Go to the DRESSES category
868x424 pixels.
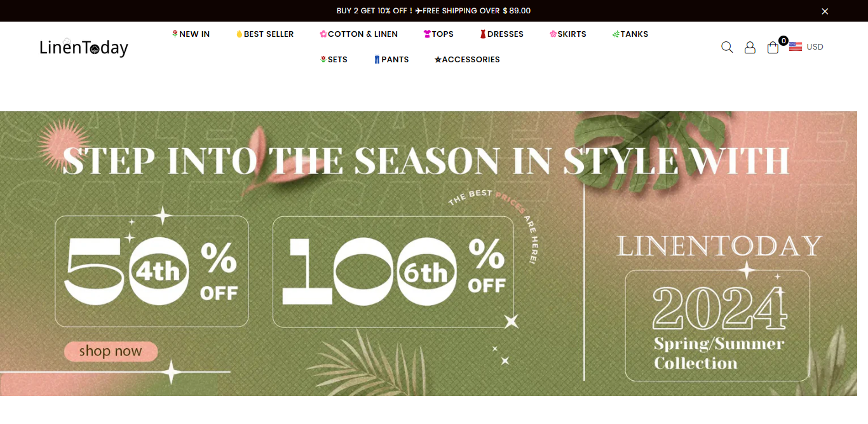pos(501,34)
